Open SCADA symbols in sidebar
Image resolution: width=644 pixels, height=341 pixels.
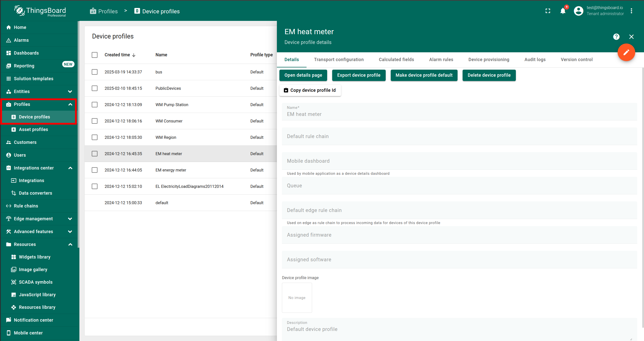pyautogui.click(x=35, y=282)
